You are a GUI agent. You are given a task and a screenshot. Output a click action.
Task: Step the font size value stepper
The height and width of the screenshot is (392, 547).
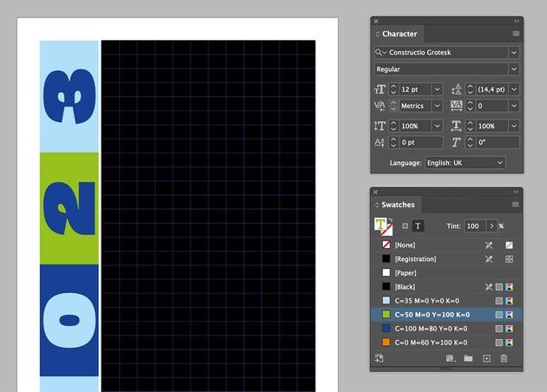pyautogui.click(x=393, y=89)
